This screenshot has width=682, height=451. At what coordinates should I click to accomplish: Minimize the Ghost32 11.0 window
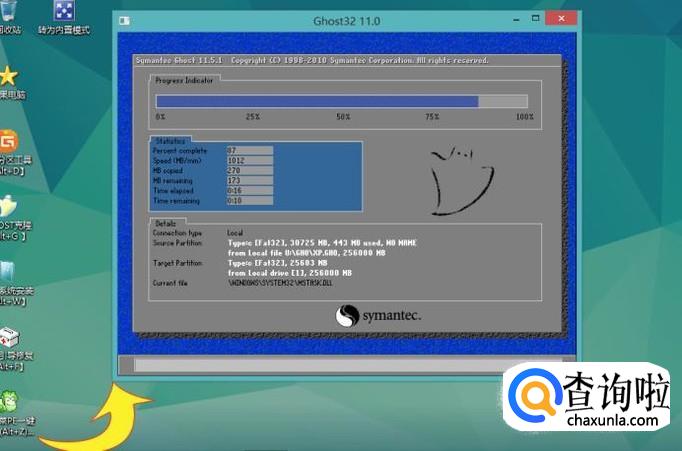(516, 20)
